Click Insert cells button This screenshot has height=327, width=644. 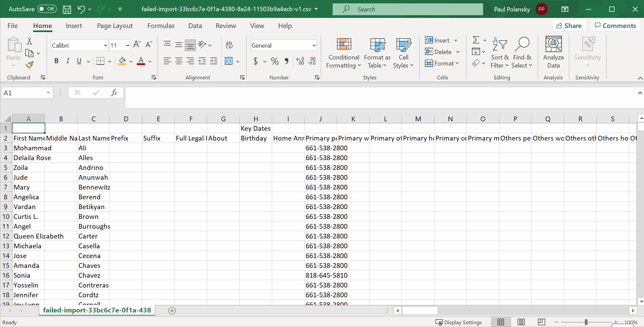[x=437, y=40]
